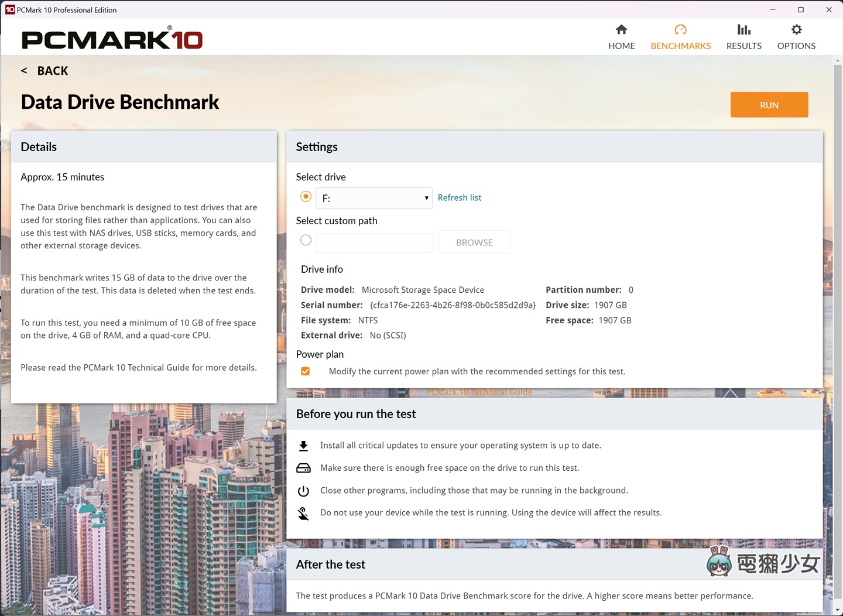Click the benchmarks gauge icon
The image size is (843, 616).
tap(680, 29)
